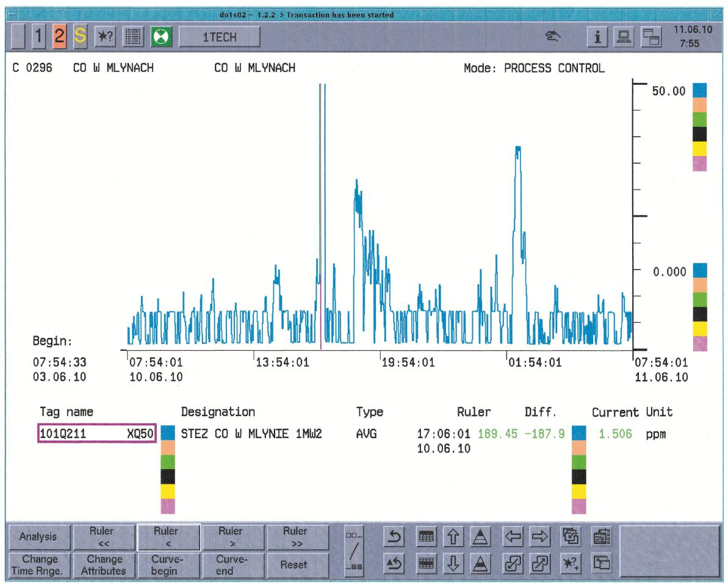This screenshot has height=585, width=728.
Task: Click the window with arrow icon
Action: [602, 564]
